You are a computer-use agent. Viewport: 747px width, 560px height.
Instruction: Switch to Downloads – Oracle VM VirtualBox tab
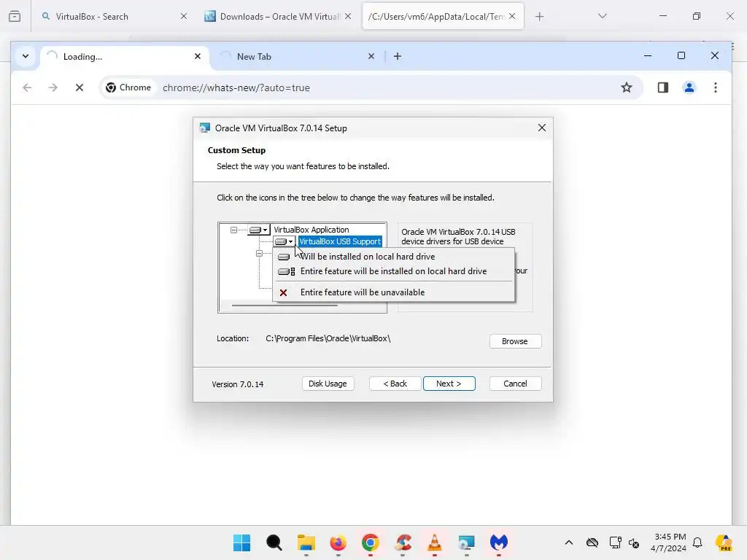(x=279, y=16)
